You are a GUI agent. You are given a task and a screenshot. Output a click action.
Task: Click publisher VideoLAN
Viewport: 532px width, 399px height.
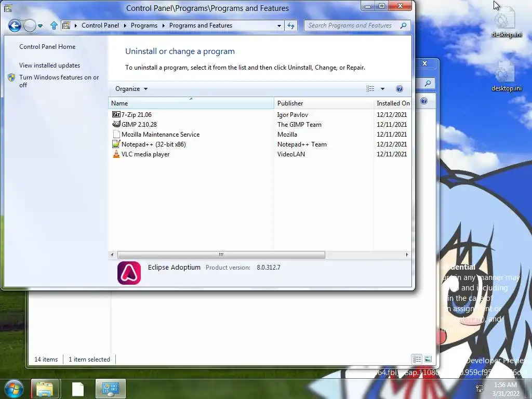[x=291, y=154]
